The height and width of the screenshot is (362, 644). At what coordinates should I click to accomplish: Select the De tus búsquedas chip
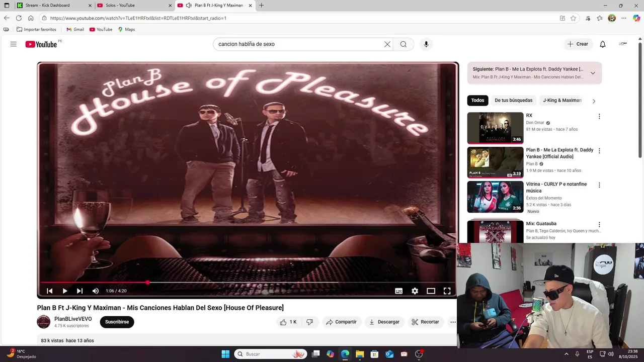pyautogui.click(x=513, y=101)
